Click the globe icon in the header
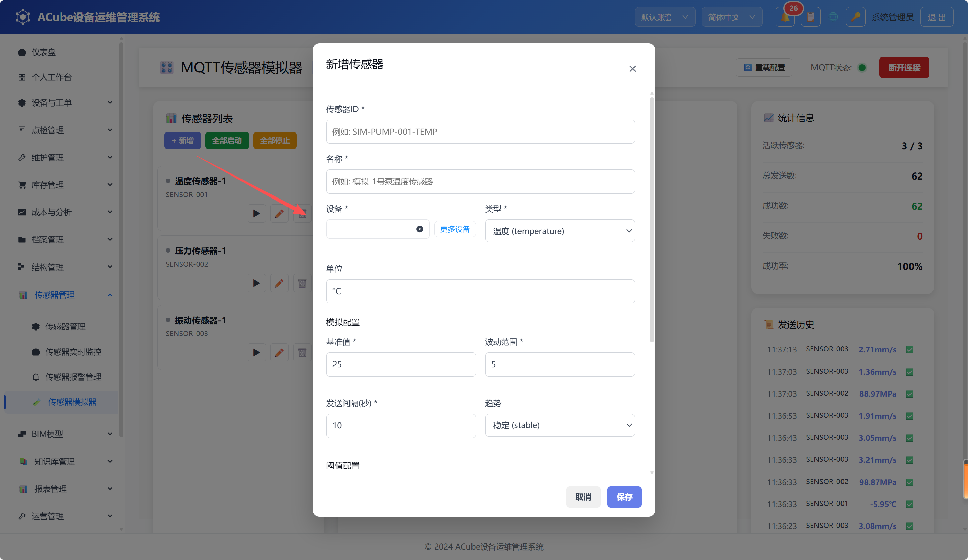968x560 pixels. 833,17
